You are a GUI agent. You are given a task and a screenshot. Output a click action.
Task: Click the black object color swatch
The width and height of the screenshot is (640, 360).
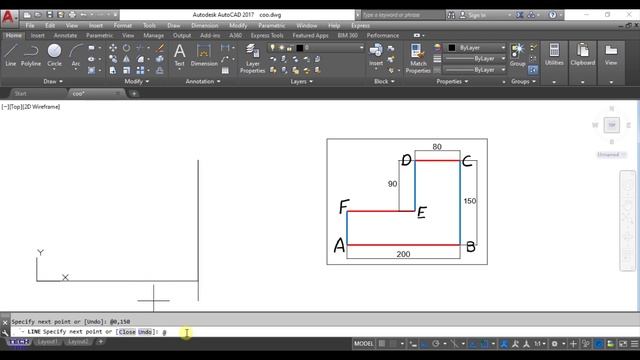click(452, 48)
